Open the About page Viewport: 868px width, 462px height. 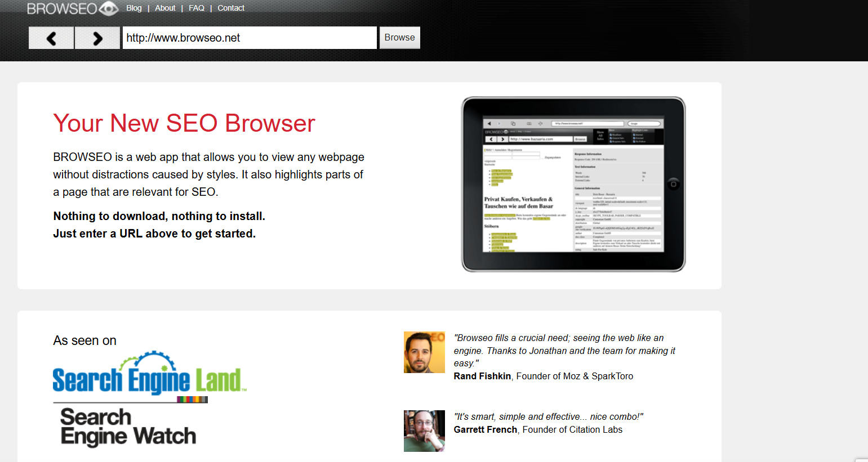point(165,8)
